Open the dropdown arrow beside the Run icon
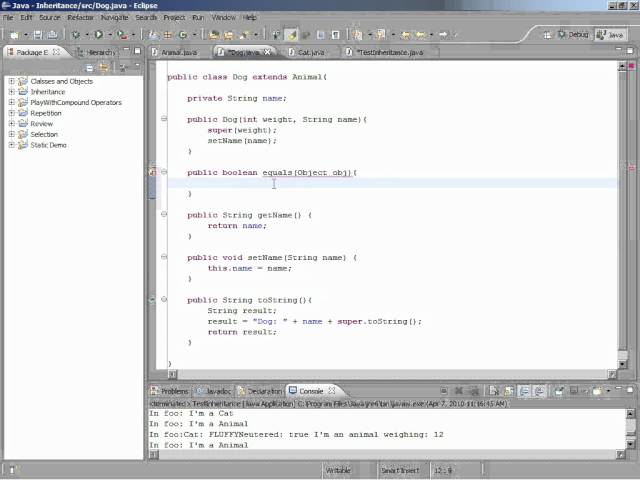This screenshot has height=480, width=640. click(x=110, y=35)
